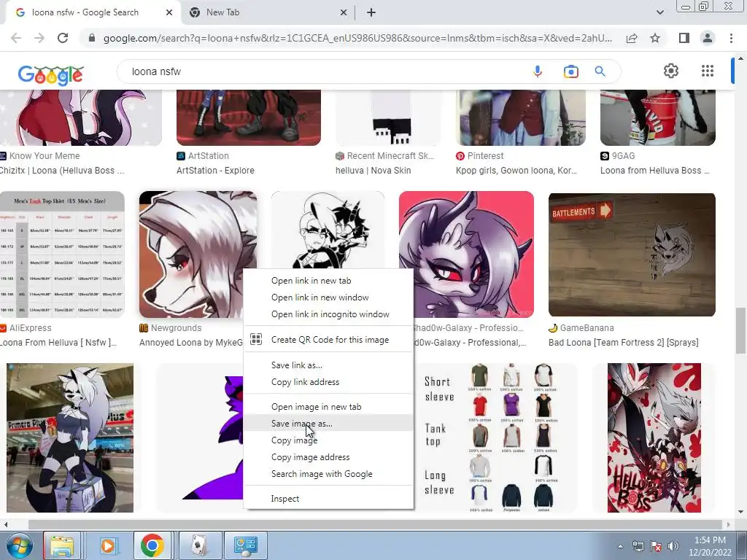Select Create QR Code for this image
The height and width of the screenshot is (560, 747).
[x=328, y=340]
